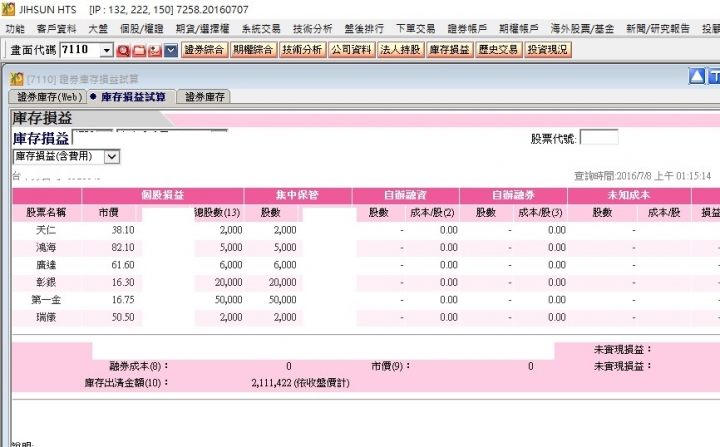Click the red magnifier search icon
The width and height of the screenshot is (720, 447).
point(123,50)
